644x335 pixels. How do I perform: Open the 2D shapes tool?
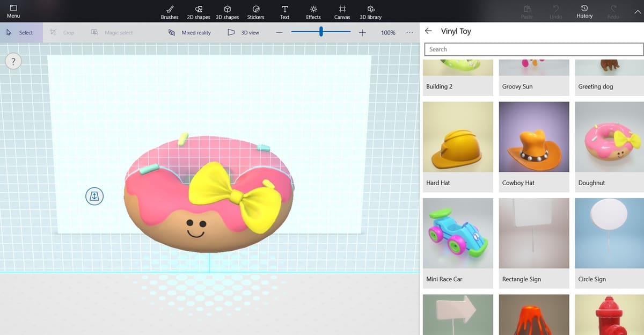(198, 12)
